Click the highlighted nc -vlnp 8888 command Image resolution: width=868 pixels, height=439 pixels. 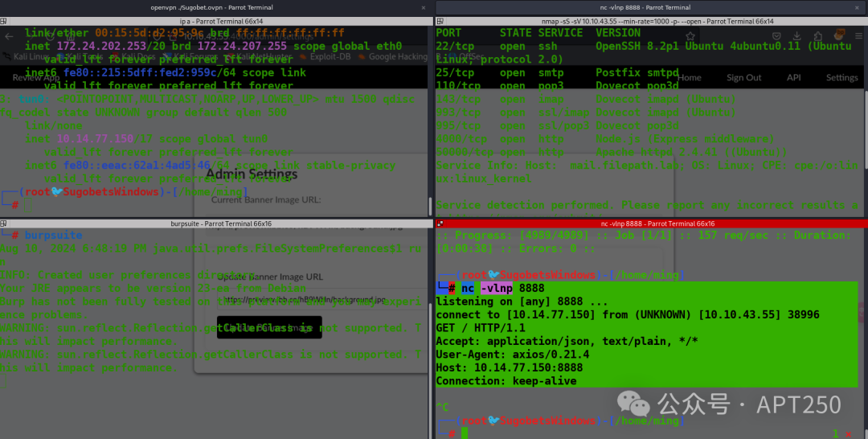click(x=502, y=288)
